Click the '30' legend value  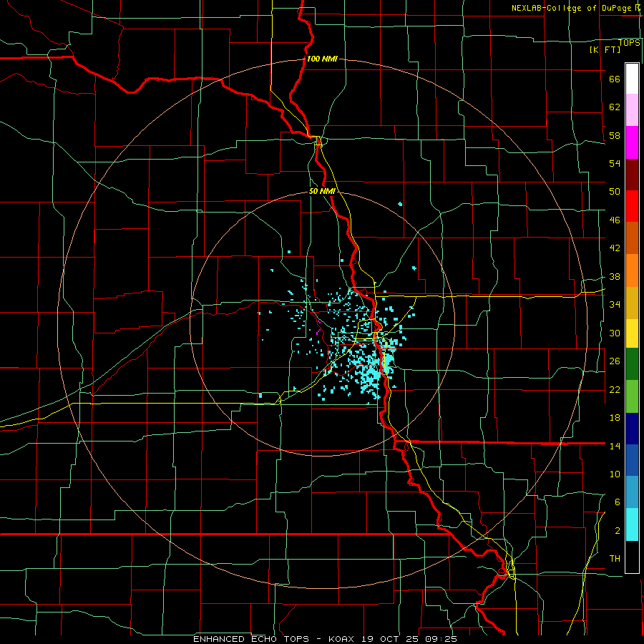click(615, 333)
